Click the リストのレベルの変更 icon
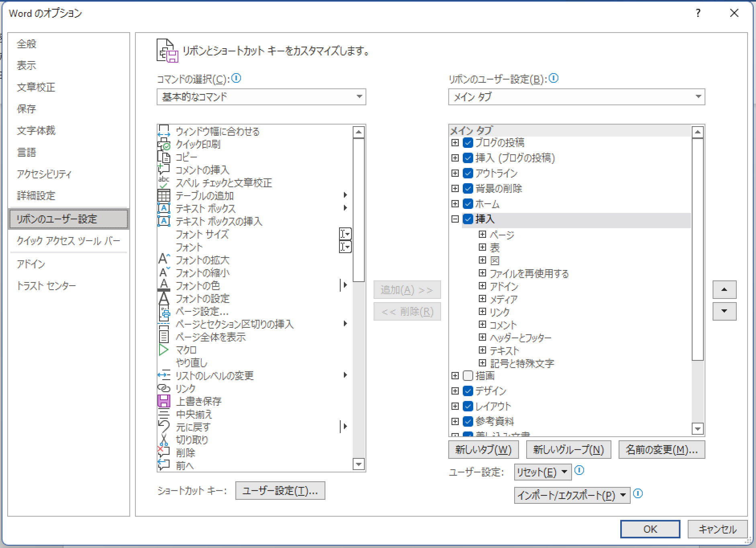 click(163, 376)
